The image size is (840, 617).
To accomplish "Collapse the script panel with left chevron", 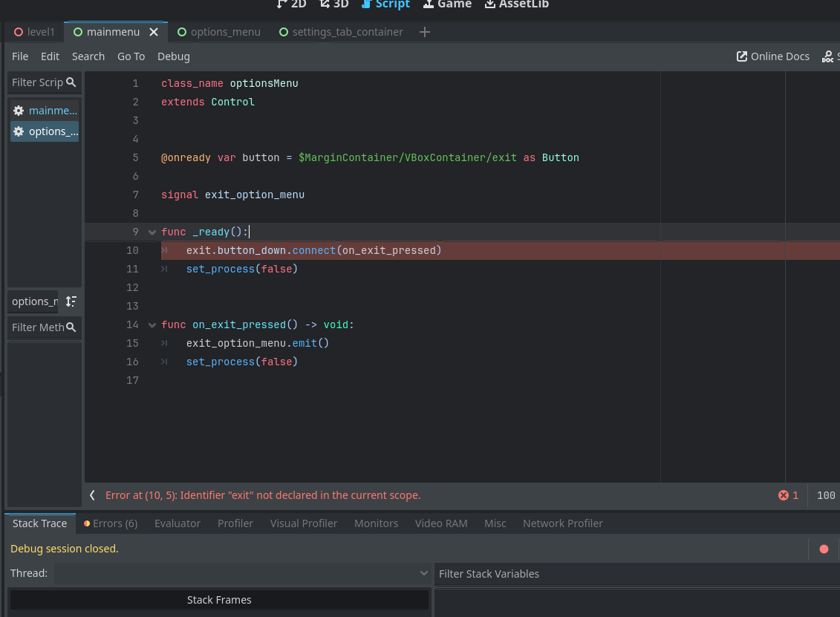I will 92,495.
